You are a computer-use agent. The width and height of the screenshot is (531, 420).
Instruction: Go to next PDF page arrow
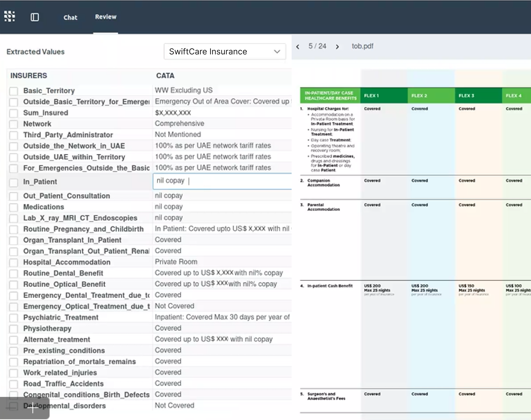(x=337, y=47)
